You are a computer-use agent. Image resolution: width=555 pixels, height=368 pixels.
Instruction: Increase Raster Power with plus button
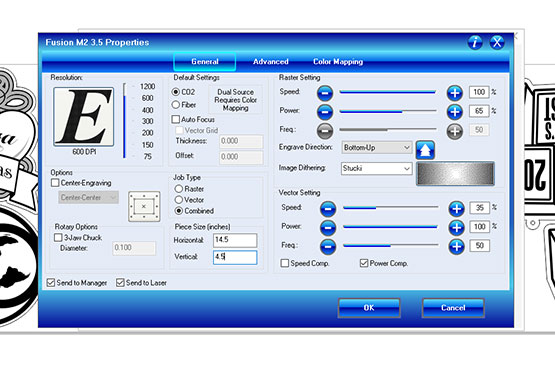454,112
